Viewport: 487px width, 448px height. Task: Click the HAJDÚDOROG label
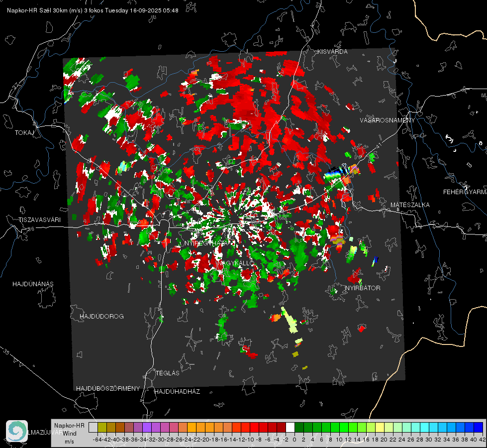[x=101, y=316]
